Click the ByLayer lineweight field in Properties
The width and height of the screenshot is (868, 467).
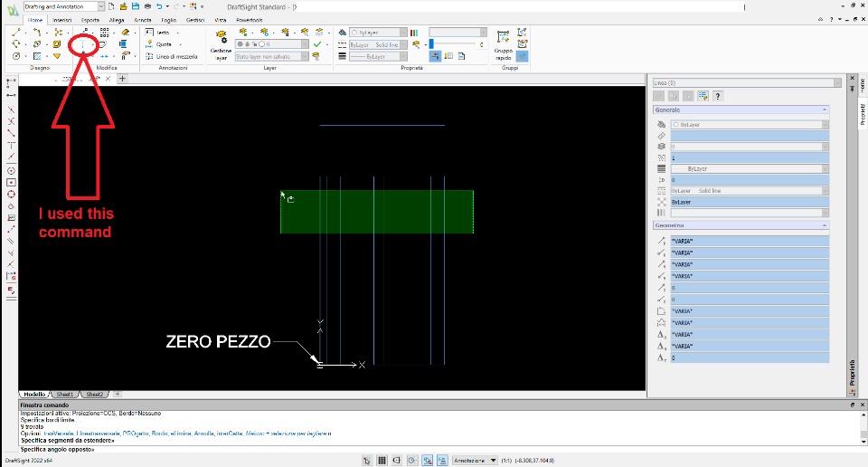[750, 168]
